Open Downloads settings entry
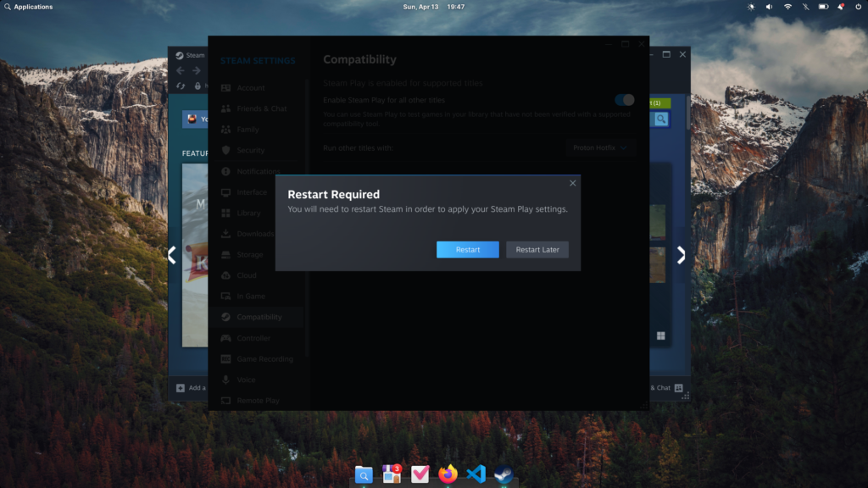 258,234
